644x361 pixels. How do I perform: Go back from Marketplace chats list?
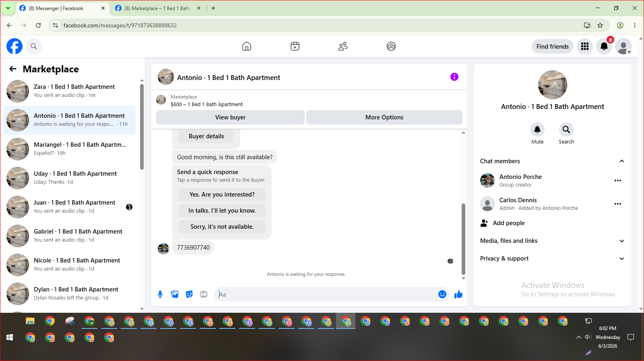[x=13, y=69]
